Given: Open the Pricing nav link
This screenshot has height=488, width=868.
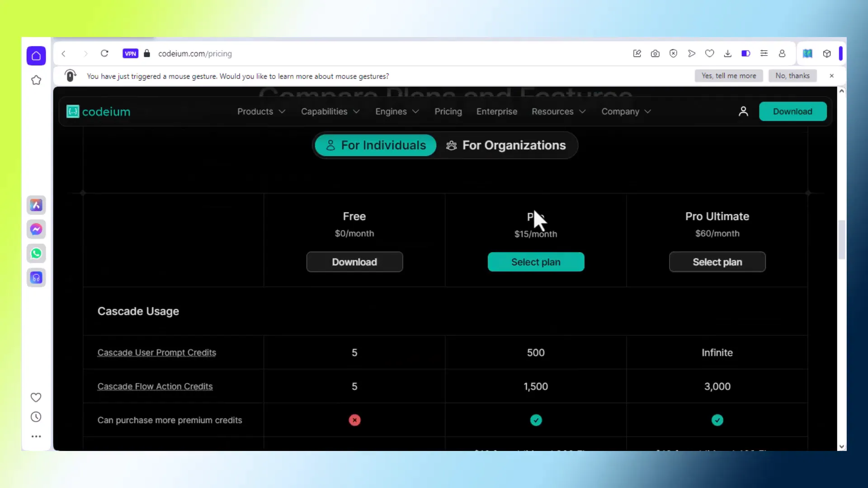Looking at the screenshot, I should click(x=448, y=111).
